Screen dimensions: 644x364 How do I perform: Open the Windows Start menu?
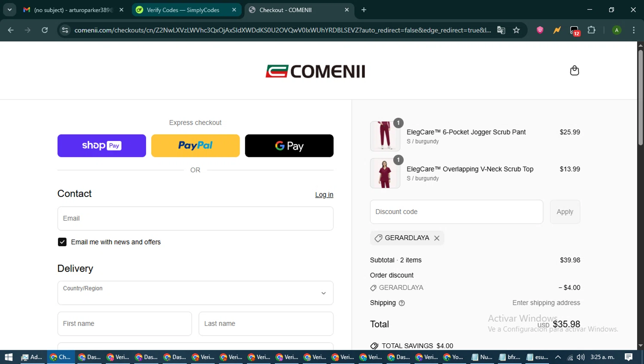(x=9, y=357)
